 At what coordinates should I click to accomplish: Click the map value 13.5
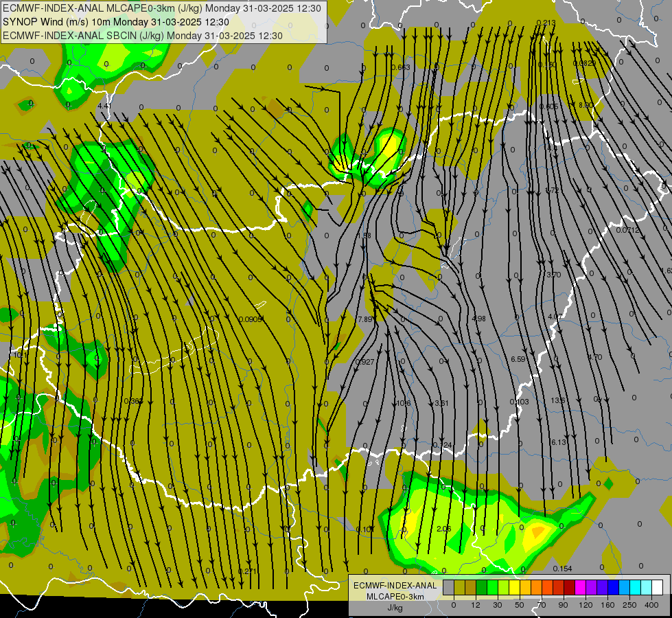click(x=558, y=400)
